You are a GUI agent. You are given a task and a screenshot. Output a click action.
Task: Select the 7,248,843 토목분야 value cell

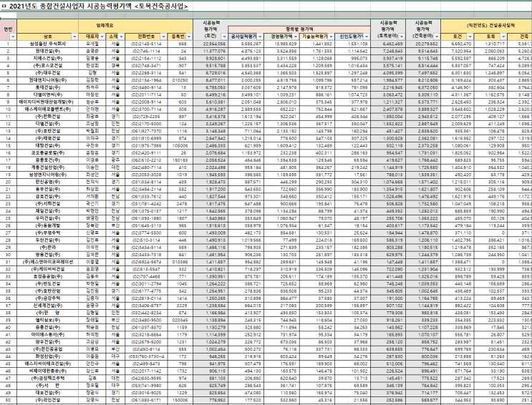point(388,52)
